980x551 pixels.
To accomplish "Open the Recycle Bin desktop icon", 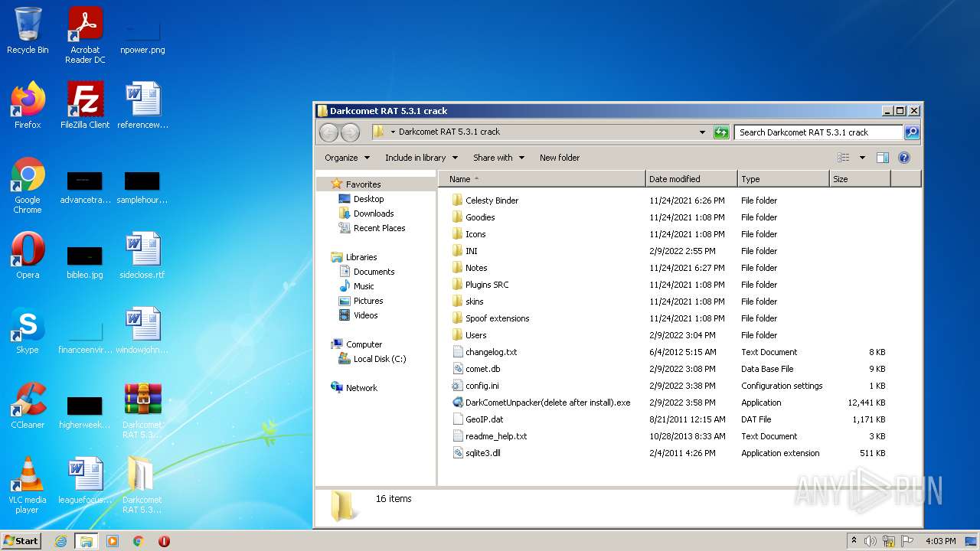I will click(x=28, y=31).
